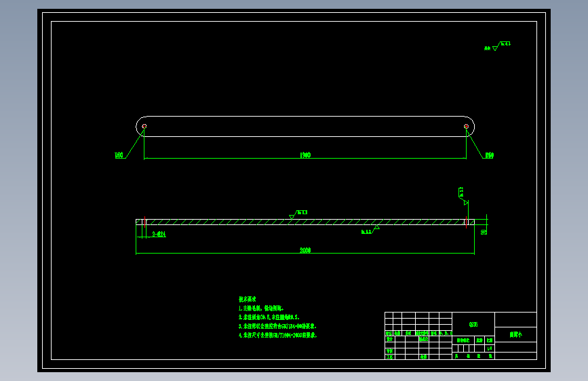The width and height of the screenshot is (588, 381).
Task: Select the 1900 hole-spacing dimension text
Action: coord(305,155)
